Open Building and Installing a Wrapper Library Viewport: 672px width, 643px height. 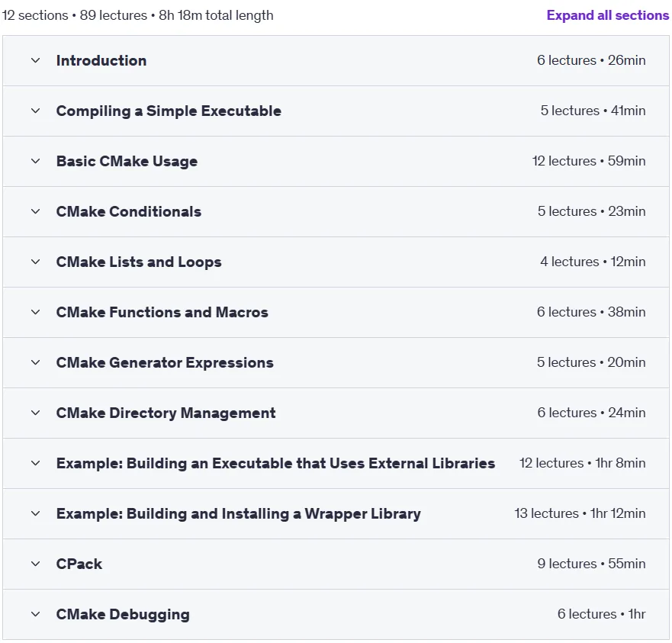[238, 513]
